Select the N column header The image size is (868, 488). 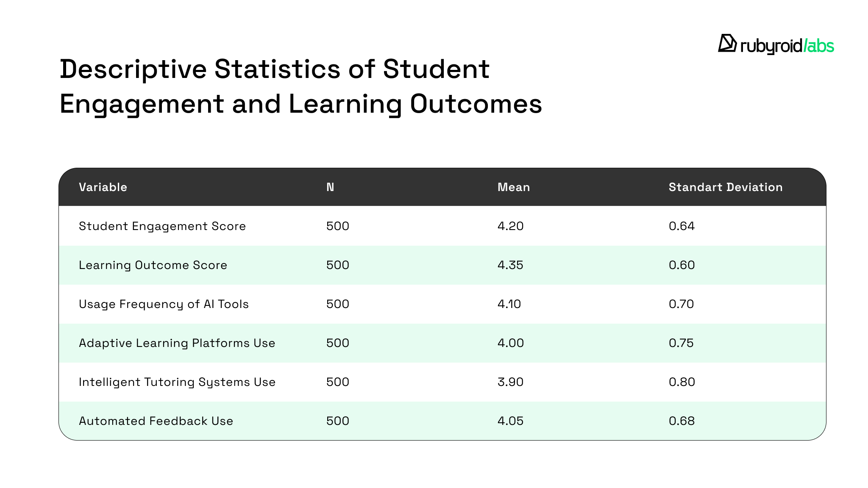click(330, 187)
